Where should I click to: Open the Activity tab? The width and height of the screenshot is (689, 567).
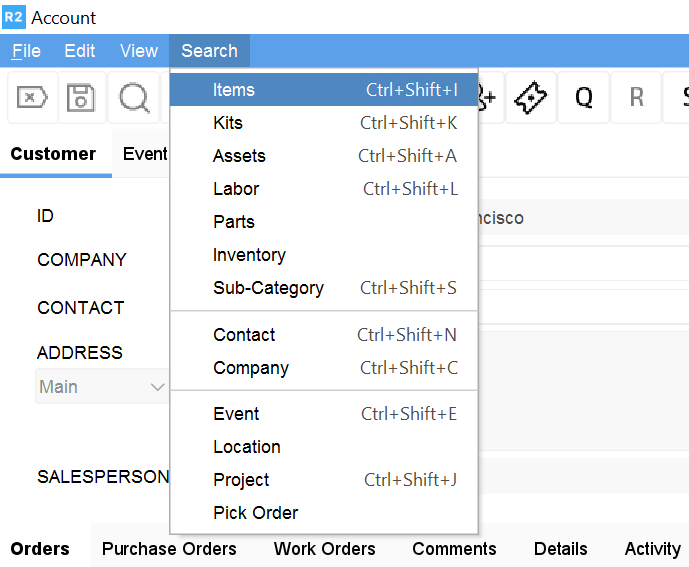click(652, 548)
